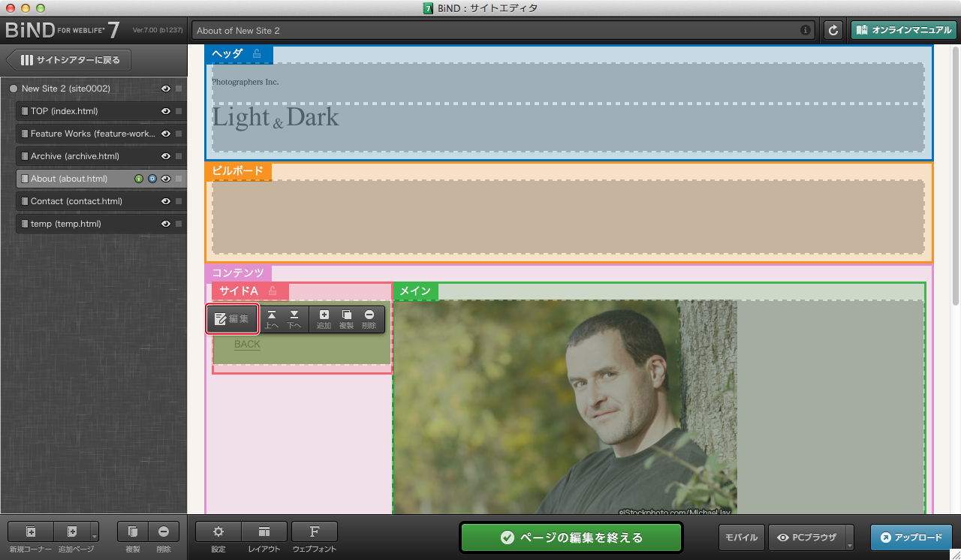Select the temp (temp.html) page row

point(101,224)
